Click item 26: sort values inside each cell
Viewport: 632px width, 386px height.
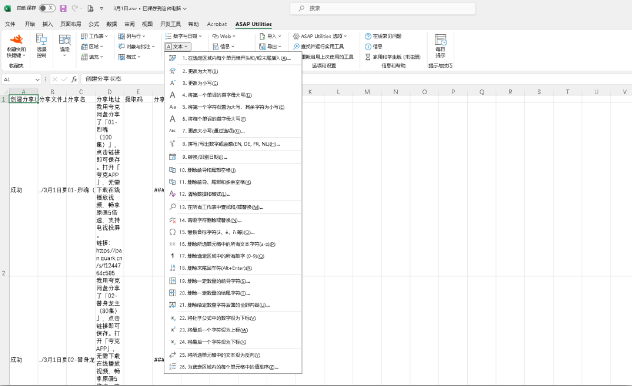(x=233, y=367)
